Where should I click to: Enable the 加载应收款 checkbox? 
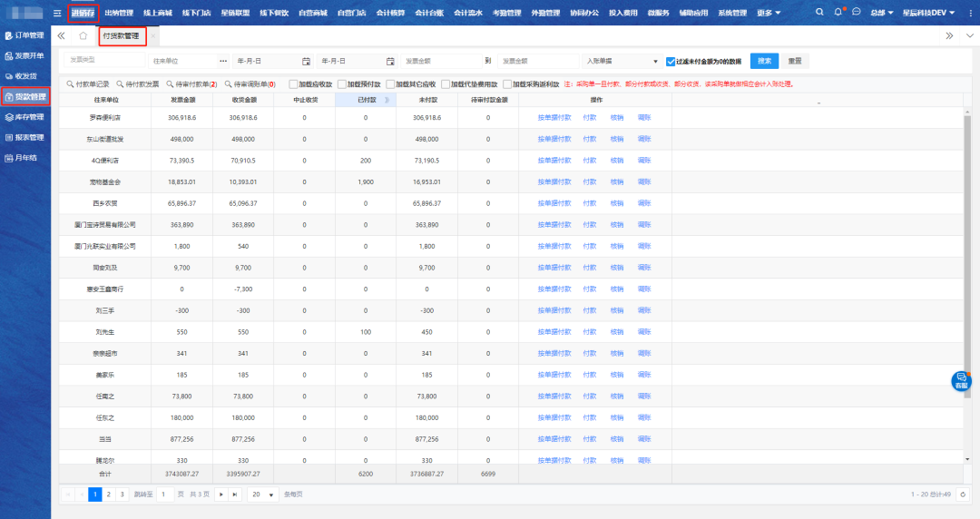click(293, 83)
